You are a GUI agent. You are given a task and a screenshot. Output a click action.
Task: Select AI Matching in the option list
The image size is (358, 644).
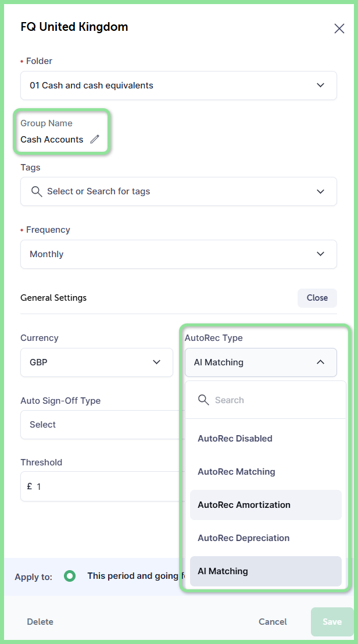(x=266, y=571)
